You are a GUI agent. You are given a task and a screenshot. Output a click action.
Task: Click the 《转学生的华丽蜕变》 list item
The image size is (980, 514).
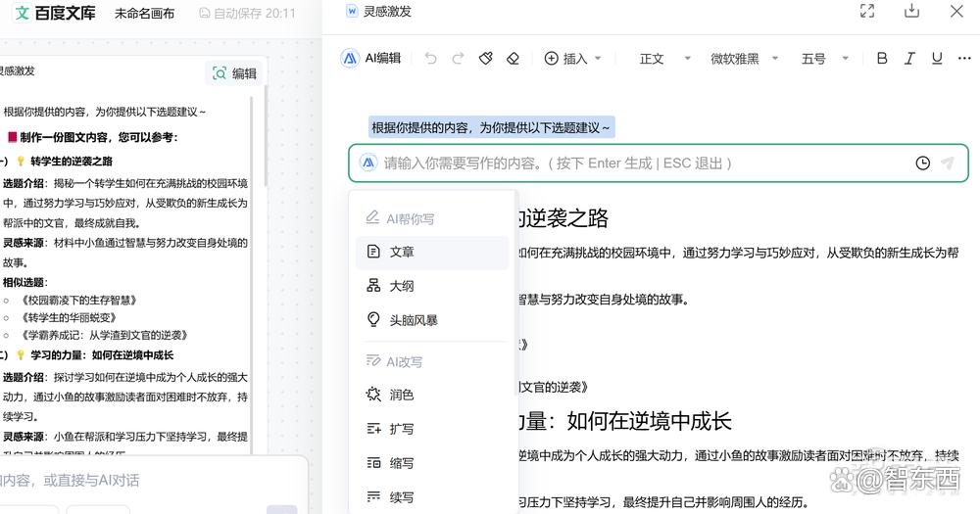pyautogui.click(x=69, y=317)
